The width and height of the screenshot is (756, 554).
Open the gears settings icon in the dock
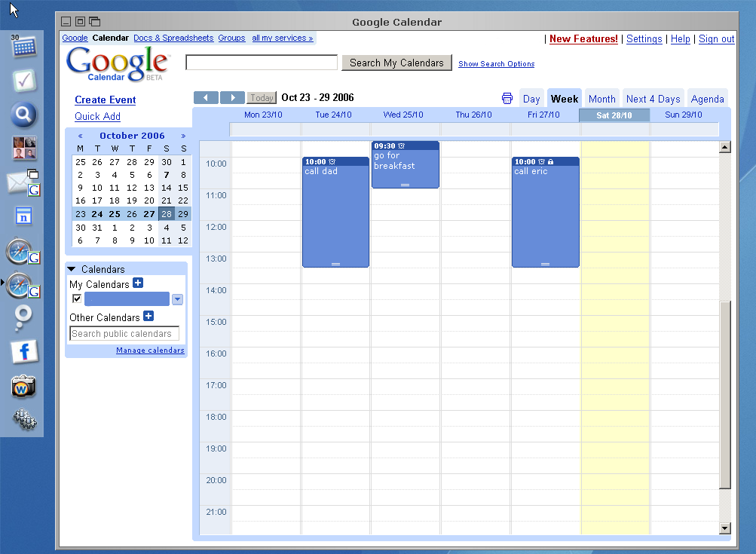[x=24, y=420]
